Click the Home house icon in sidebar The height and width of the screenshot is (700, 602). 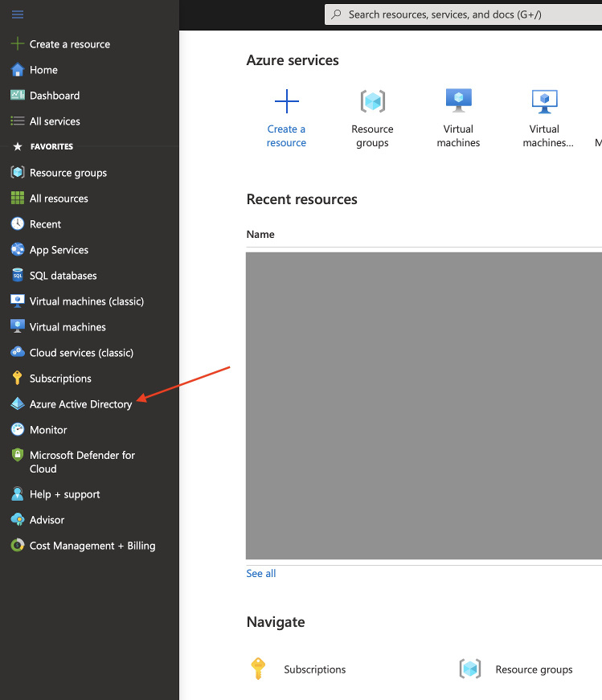tap(18, 70)
